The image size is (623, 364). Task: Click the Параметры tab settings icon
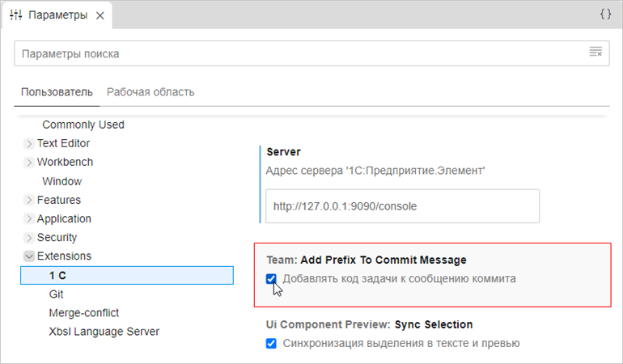pyautogui.click(x=15, y=15)
